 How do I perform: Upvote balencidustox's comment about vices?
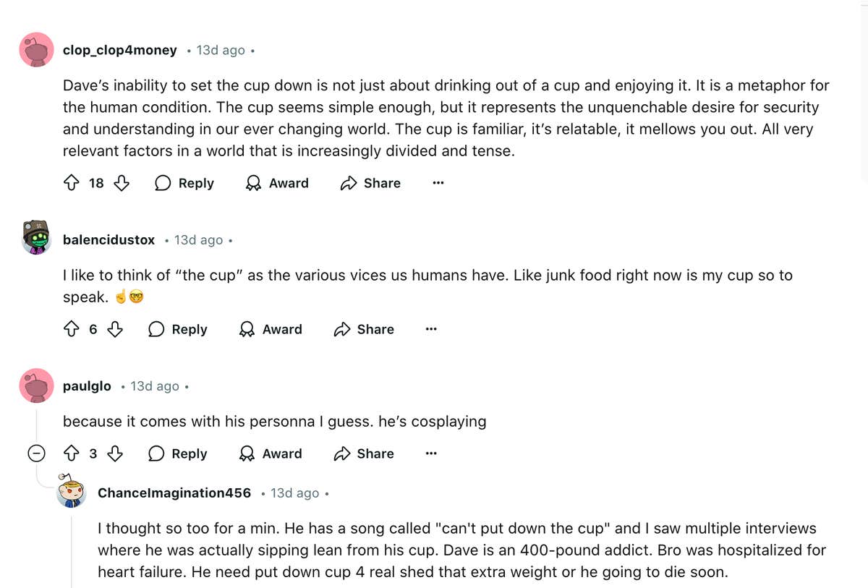[72, 329]
